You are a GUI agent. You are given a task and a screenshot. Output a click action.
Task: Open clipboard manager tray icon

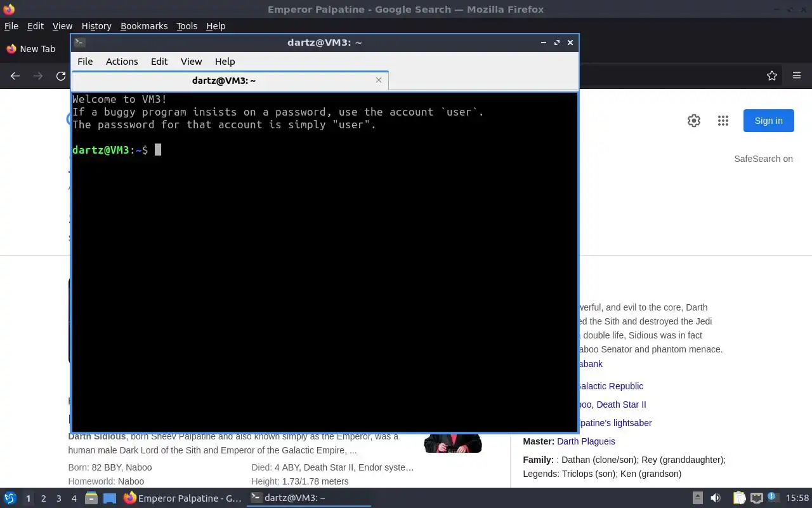pos(739,498)
